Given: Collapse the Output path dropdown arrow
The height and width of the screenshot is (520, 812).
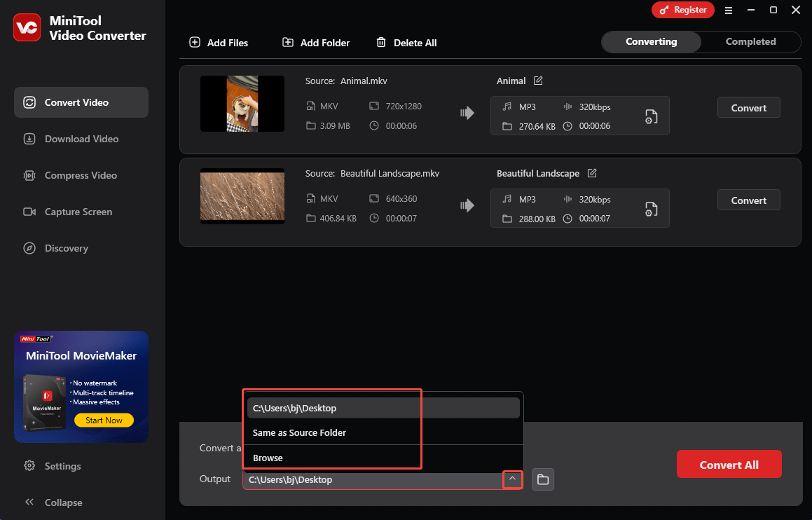Looking at the screenshot, I should pos(512,479).
